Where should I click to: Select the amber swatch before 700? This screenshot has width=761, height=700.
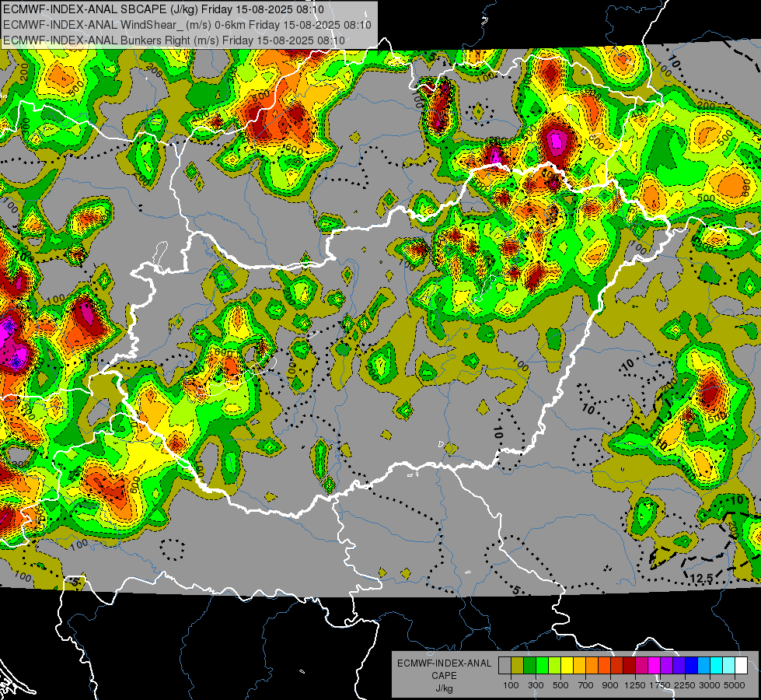579,666
